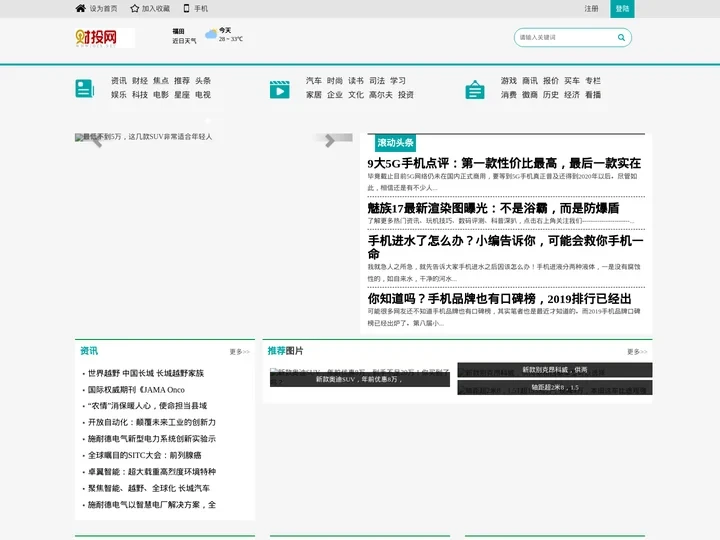Screen dimensions: 720x540
Task: Open the 投资 navigation item
Action: point(406,95)
